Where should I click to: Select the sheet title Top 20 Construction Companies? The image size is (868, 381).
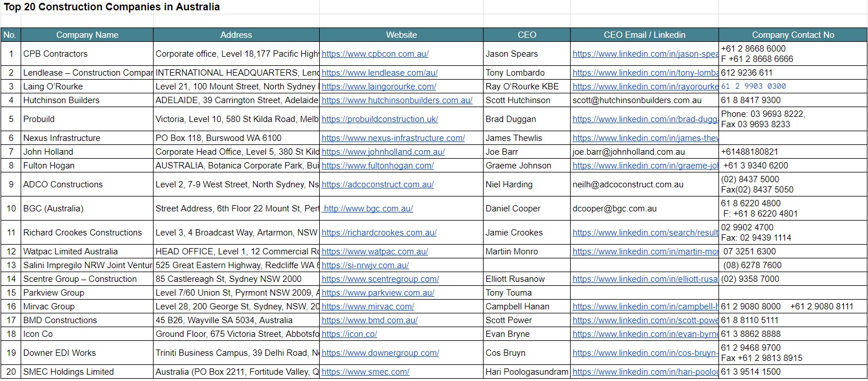112,7
